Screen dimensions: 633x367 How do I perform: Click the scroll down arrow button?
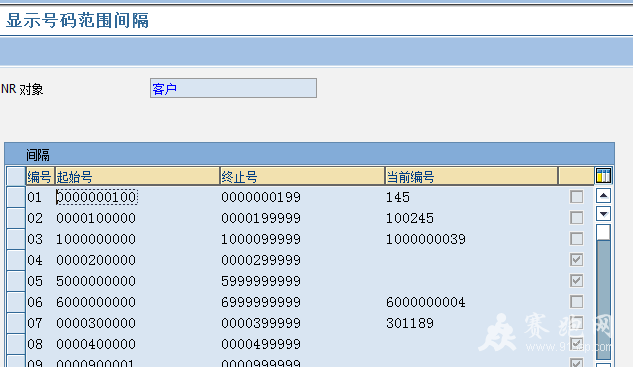[x=603, y=214]
